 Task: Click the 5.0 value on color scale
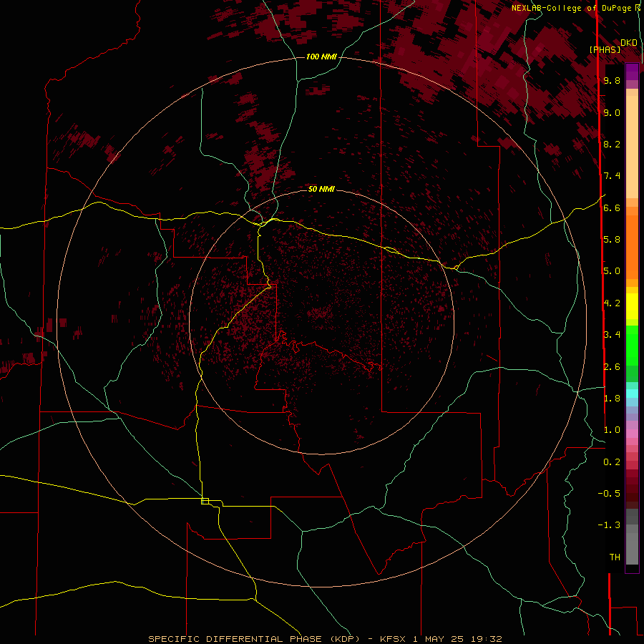click(612, 271)
